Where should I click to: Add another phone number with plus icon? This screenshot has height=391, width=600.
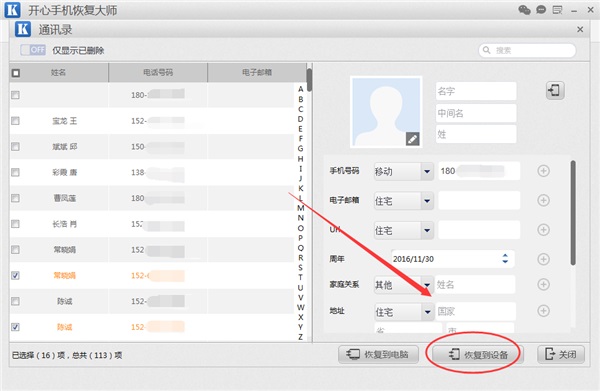543,171
